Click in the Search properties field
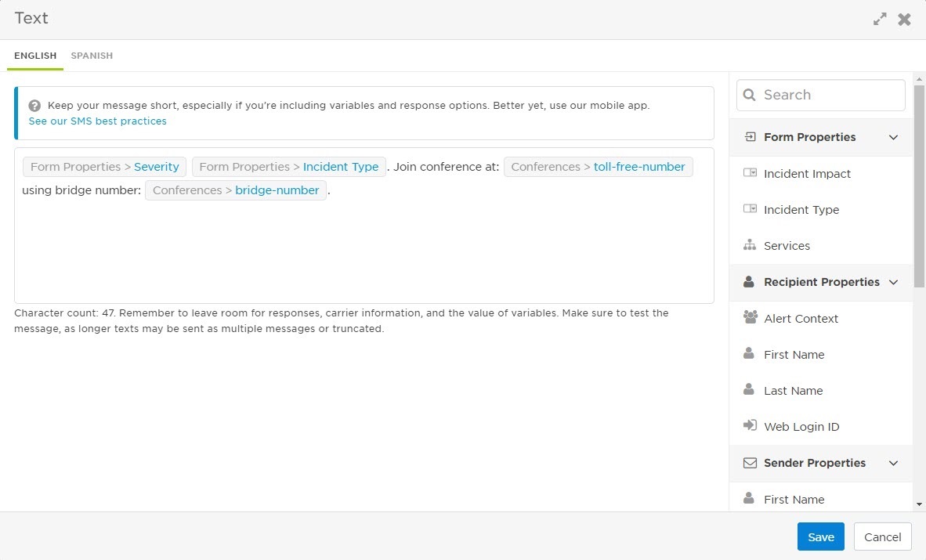Image resolution: width=926 pixels, height=560 pixels. [821, 95]
